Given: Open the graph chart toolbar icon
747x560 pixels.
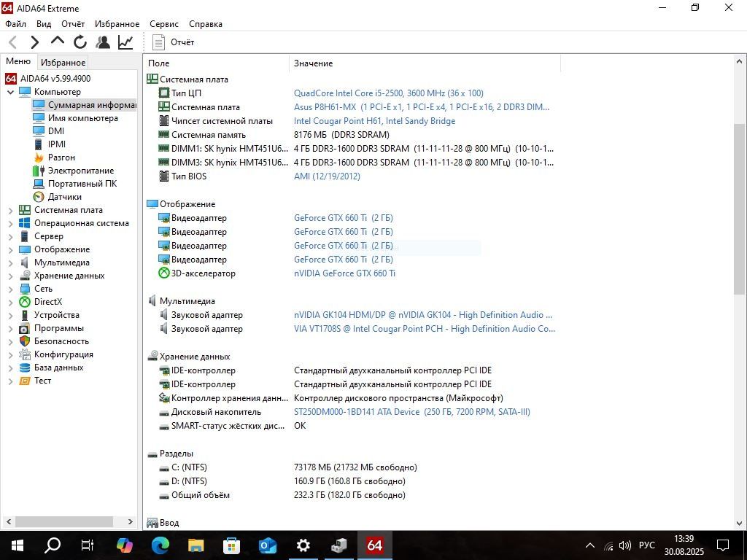Looking at the screenshot, I should pyautogui.click(x=125, y=42).
